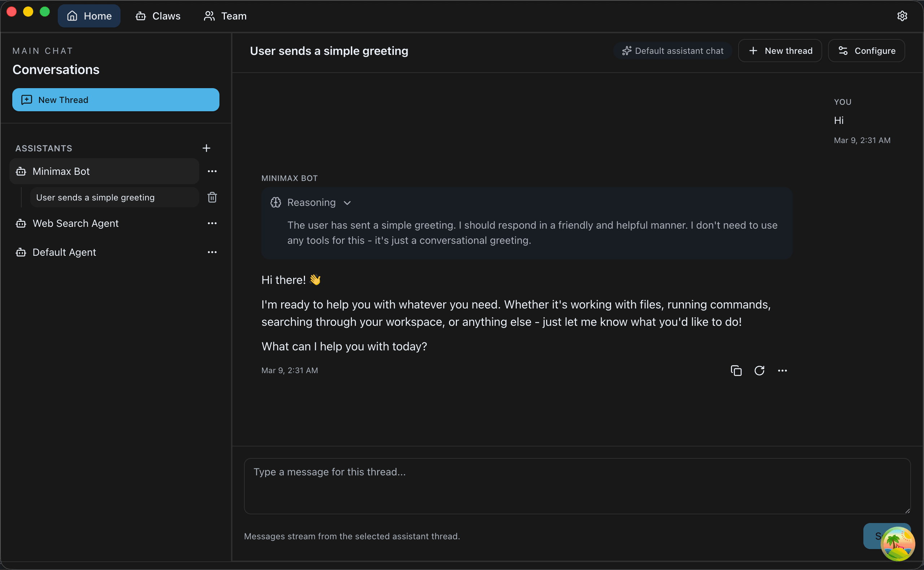This screenshot has height=570, width=924.
Task: Open the Configure panel
Action: coord(866,51)
